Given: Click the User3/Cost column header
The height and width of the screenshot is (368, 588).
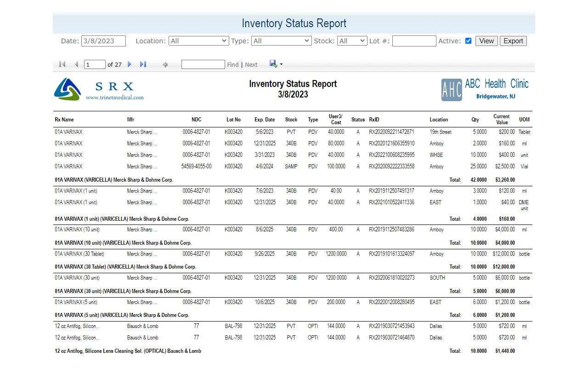Looking at the screenshot, I should pyautogui.click(x=336, y=119).
